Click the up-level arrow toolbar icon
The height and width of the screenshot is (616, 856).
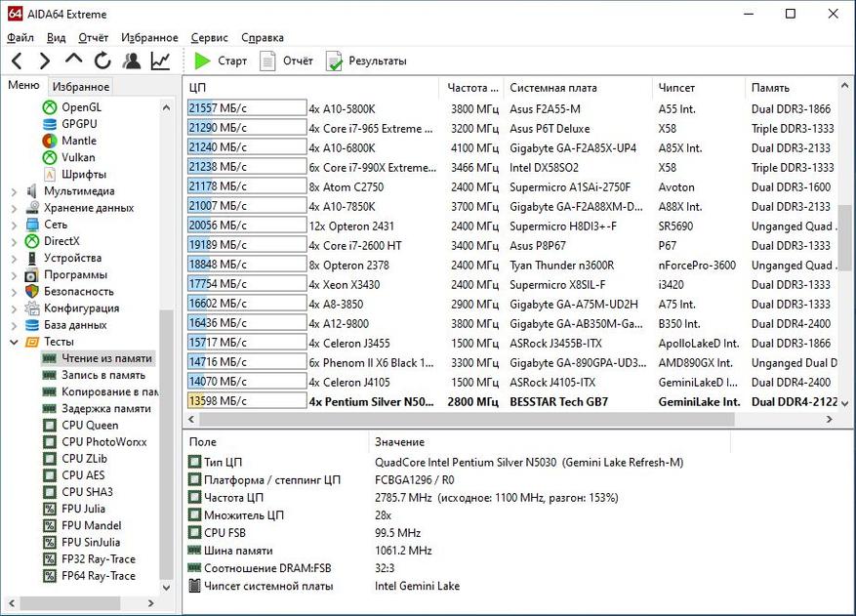pos(74,60)
